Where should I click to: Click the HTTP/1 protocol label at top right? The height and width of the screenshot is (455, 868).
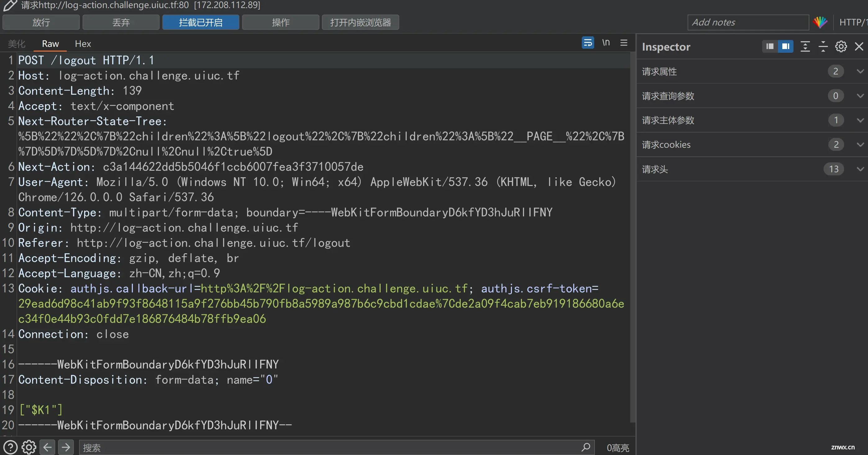tap(853, 22)
